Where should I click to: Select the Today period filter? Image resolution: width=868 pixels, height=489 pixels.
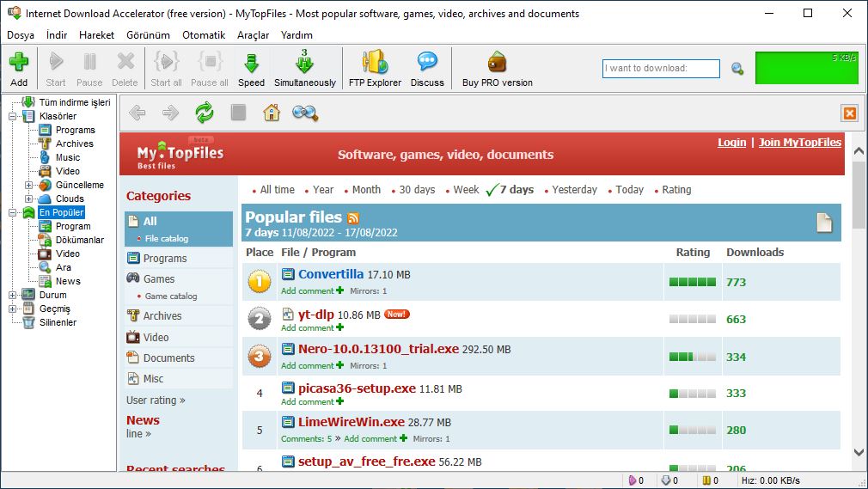pos(630,189)
